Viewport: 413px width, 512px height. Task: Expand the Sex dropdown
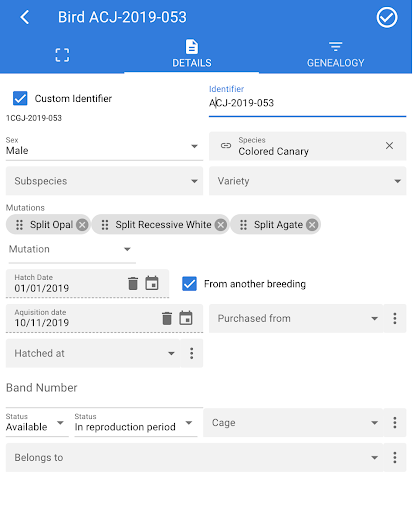pyautogui.click(x=104, y=146)
